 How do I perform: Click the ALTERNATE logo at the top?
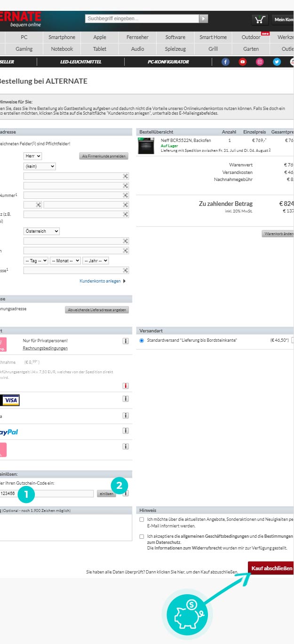point(21,19)
